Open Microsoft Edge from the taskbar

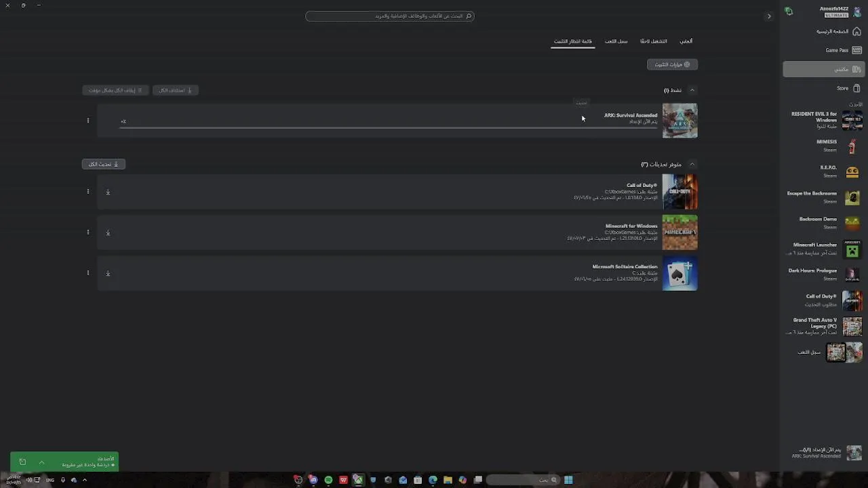[433, 480]
